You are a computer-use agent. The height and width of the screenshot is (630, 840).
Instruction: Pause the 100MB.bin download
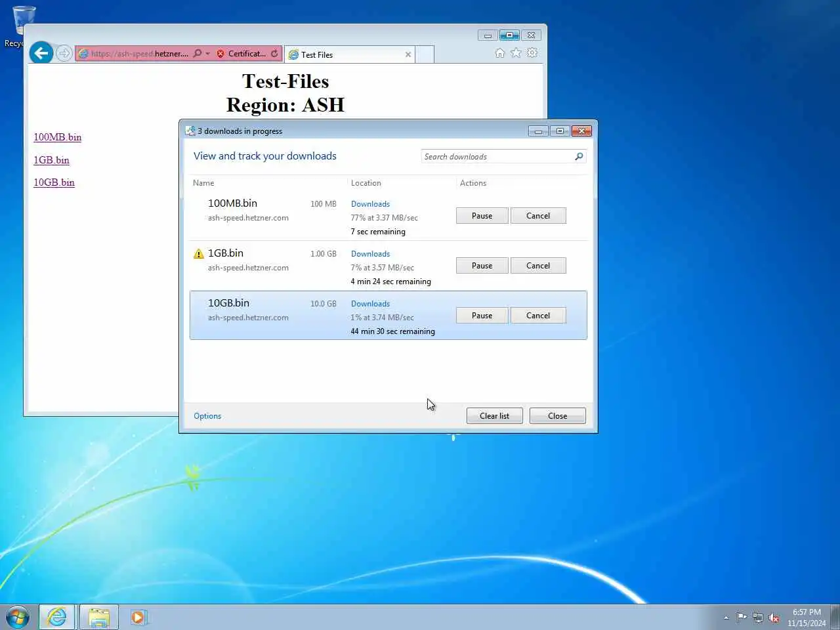[482, 216]
